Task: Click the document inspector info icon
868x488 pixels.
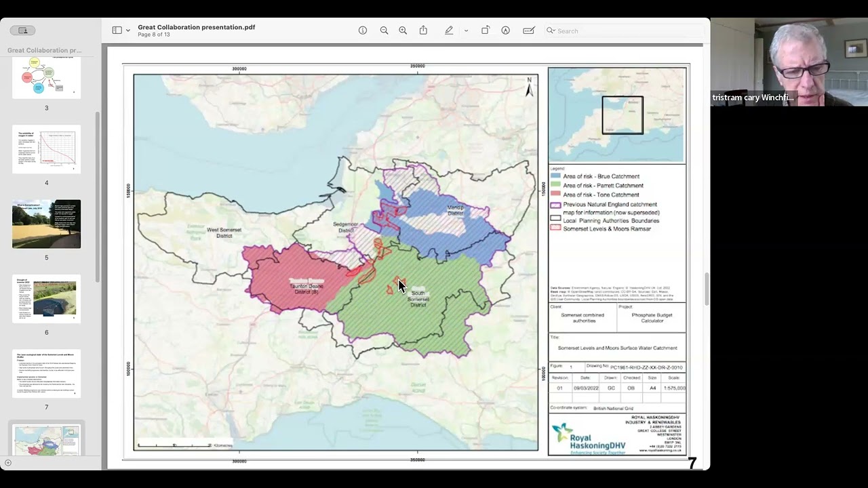Action: pyautogui.click(x=363, y=30)
